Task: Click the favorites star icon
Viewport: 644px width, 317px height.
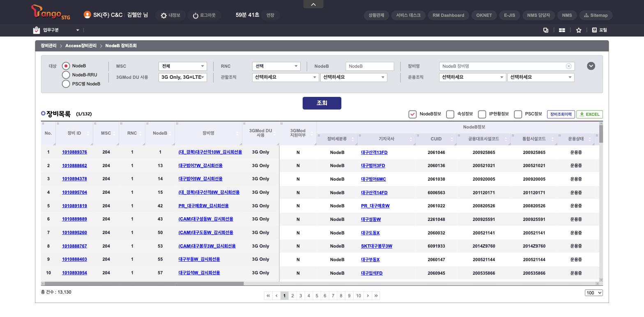Action: point(579,30)
